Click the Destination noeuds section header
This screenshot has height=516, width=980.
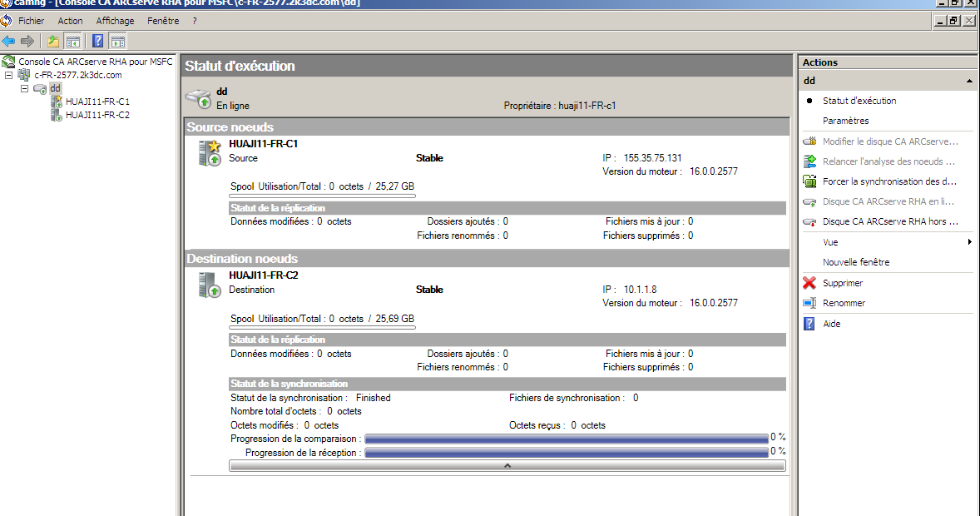click(x=487, y=258)
